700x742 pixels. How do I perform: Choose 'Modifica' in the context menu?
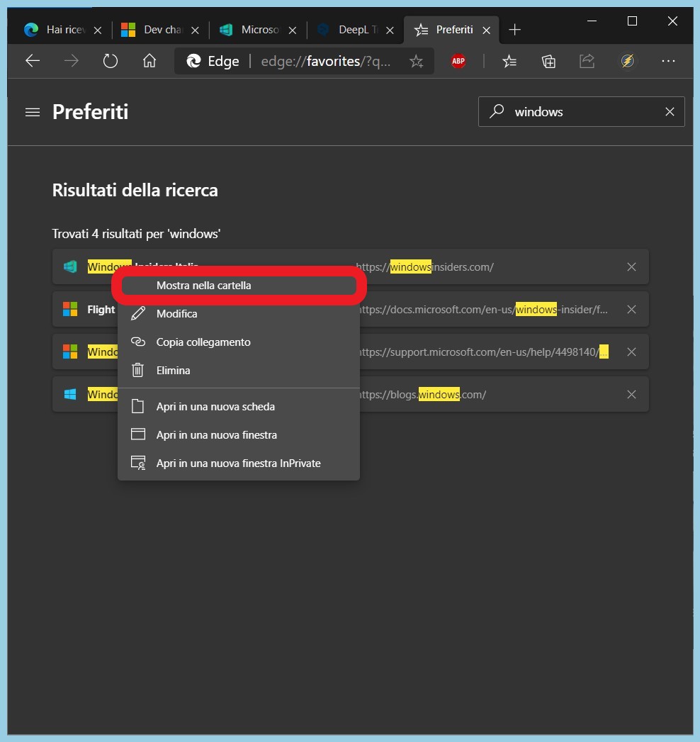point(239,314)
